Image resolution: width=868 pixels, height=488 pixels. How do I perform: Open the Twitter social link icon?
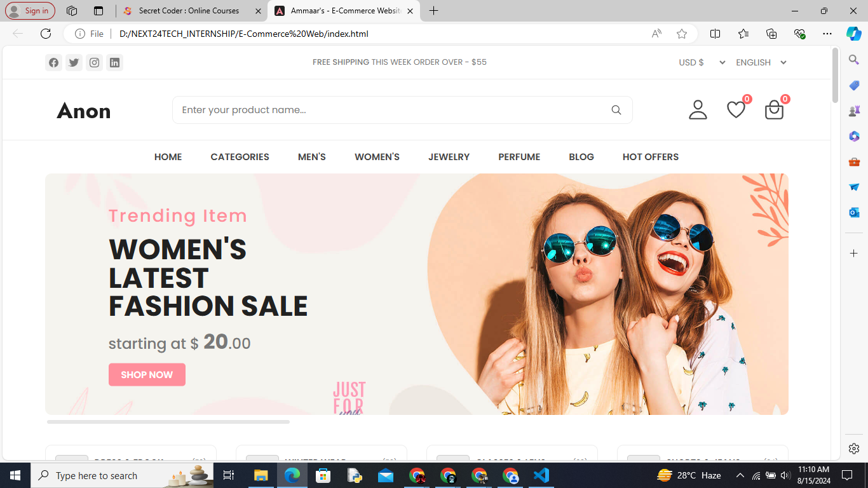click(74, 62)
